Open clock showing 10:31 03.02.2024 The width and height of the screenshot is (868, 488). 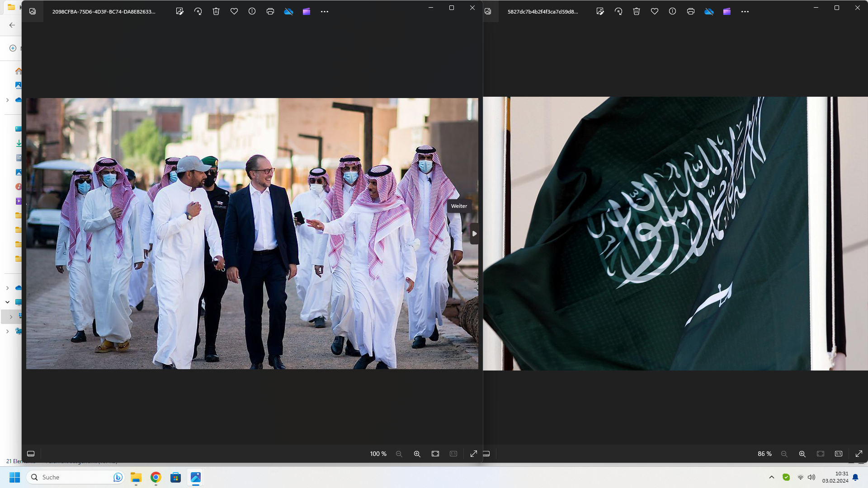tap(835, 477)
